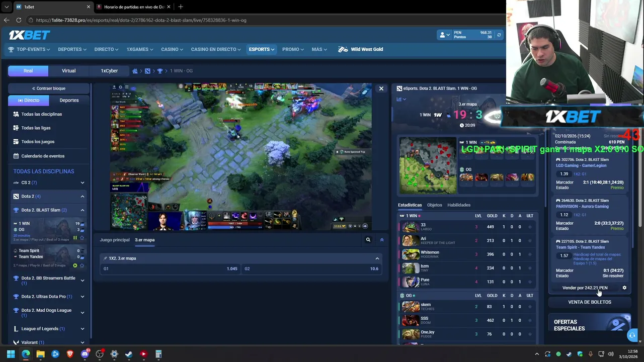Collapse all markets with the double-chevron icon
Viewport: 644px width, 362px height.
coord(382,240)
